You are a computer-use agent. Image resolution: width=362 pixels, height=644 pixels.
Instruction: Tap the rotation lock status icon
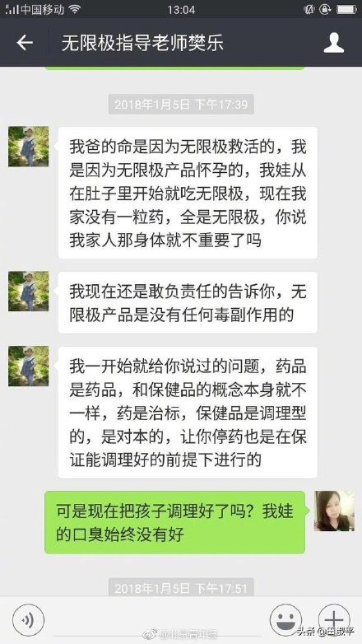click(326, 9)
